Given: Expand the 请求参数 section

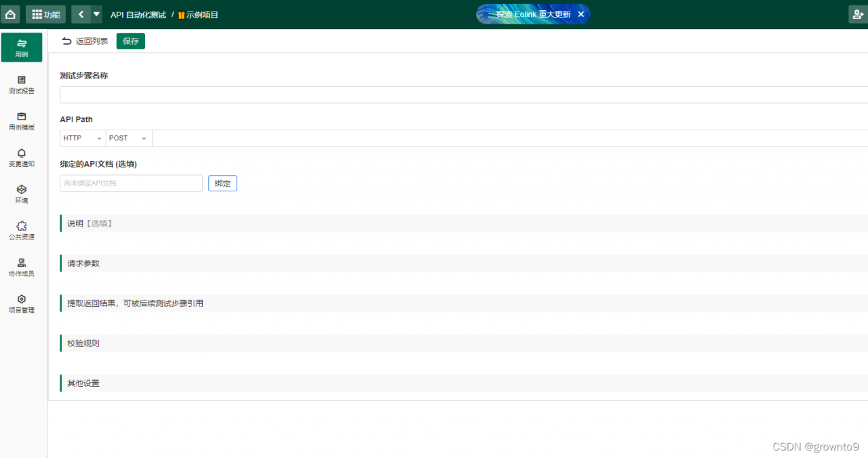Looking at the screenshot, I should [x=464, y=263].
